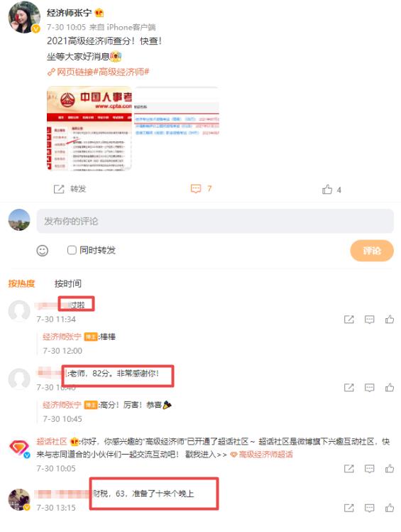Like the 财税 63 comment
Viewport: 401px width, 532px height.
[390, 508]
